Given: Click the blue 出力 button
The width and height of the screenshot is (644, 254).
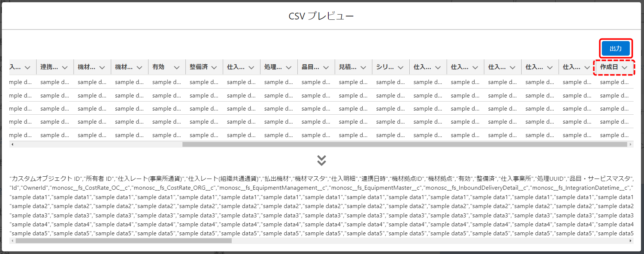Looking at the screenshot, I should tap(616, 49).
